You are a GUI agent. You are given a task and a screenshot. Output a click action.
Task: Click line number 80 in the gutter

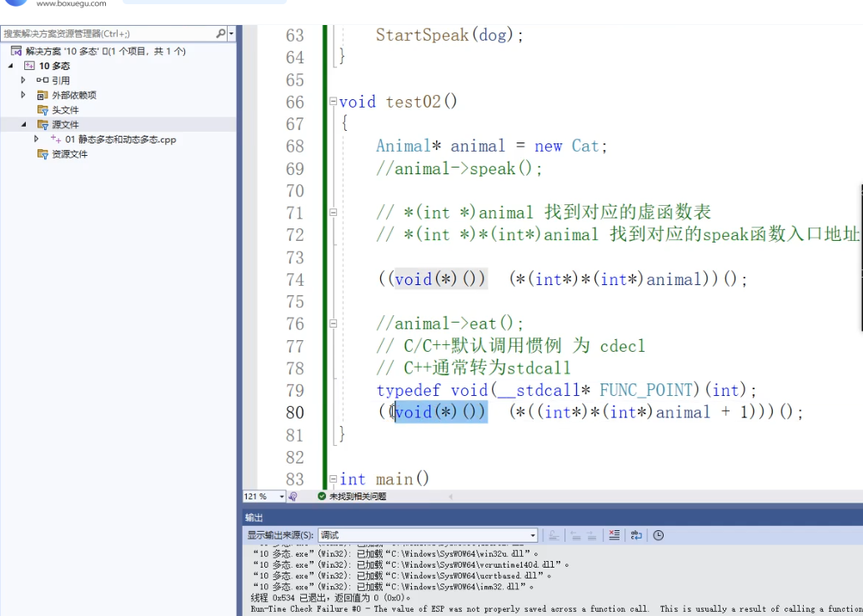[x=295, y=413]
